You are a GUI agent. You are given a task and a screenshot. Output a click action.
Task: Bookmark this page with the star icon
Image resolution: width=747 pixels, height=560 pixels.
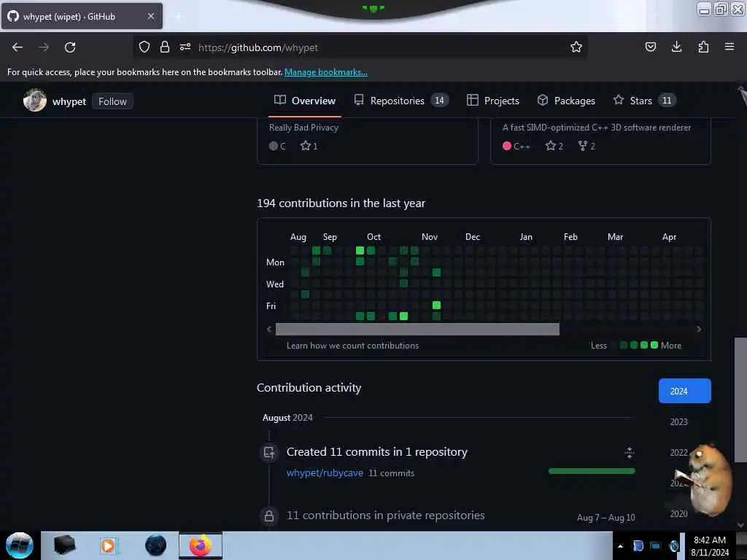point(576,47)
